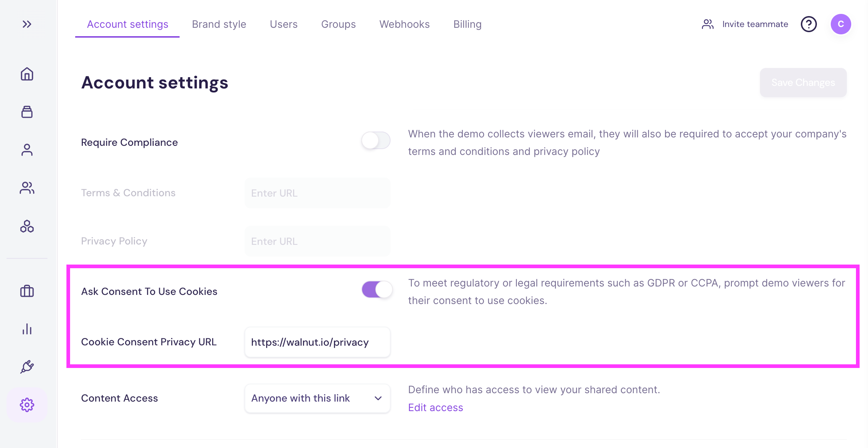Go to the Webhooks tab

[404, 24]
